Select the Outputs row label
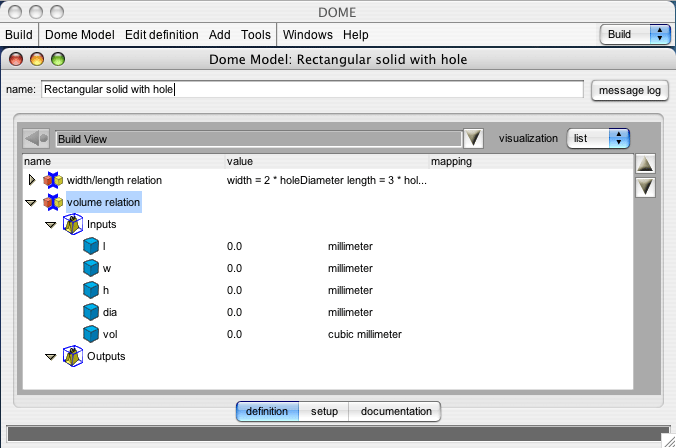Screen dimensions: 676x448 [106, 356]
